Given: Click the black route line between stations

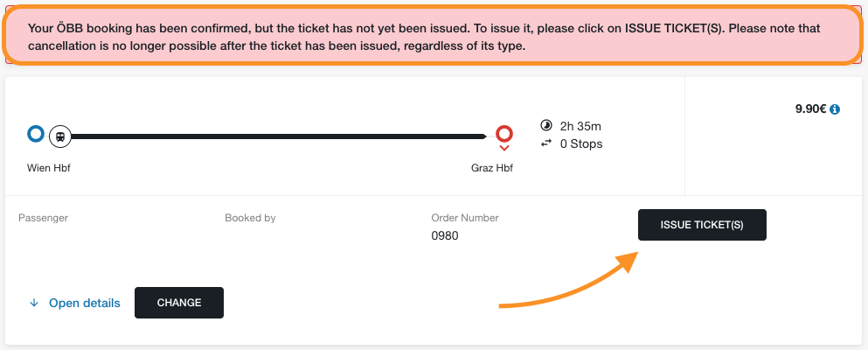Looking at the screenshot, I should [x=278, y=136].
